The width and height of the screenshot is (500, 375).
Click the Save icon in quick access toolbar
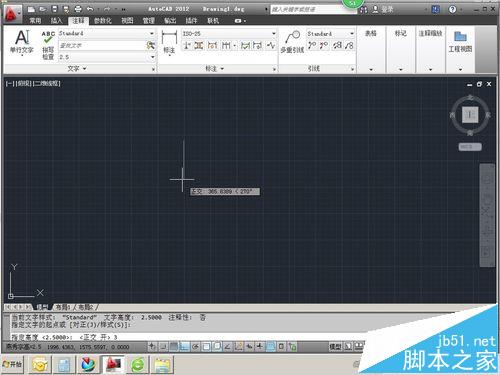pos(55,9)
